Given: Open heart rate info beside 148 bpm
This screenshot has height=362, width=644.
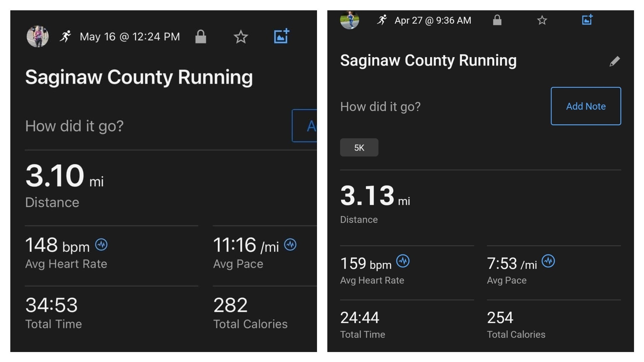Looking at the screenshot, I should [x=101, y=245].
